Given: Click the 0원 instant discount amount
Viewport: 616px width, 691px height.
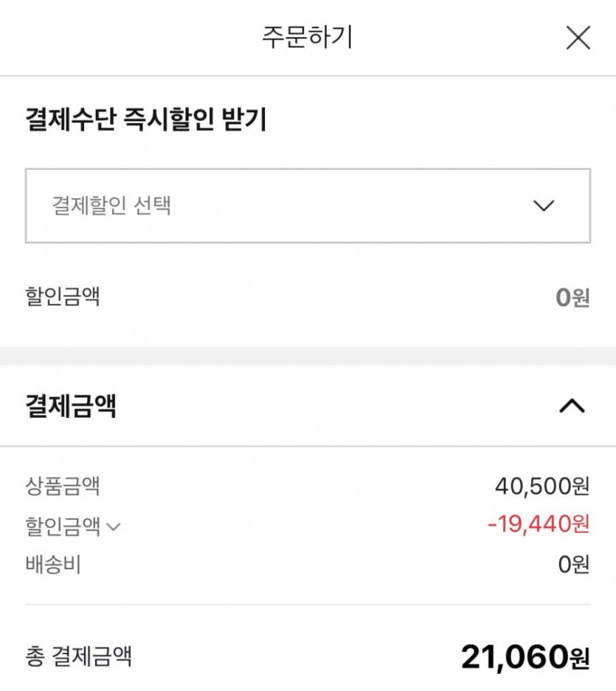Looking at the screenshot, I should pyautogui.click(x=572, y=298).
